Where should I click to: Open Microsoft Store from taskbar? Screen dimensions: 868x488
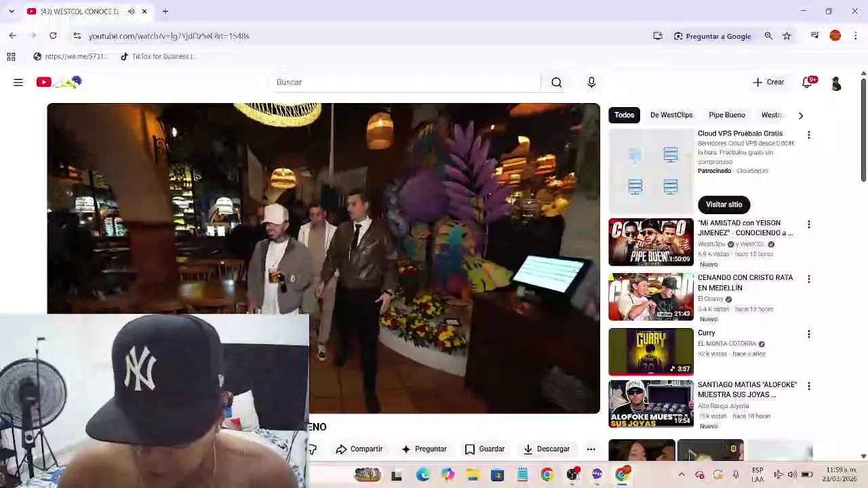coord(498,475)
